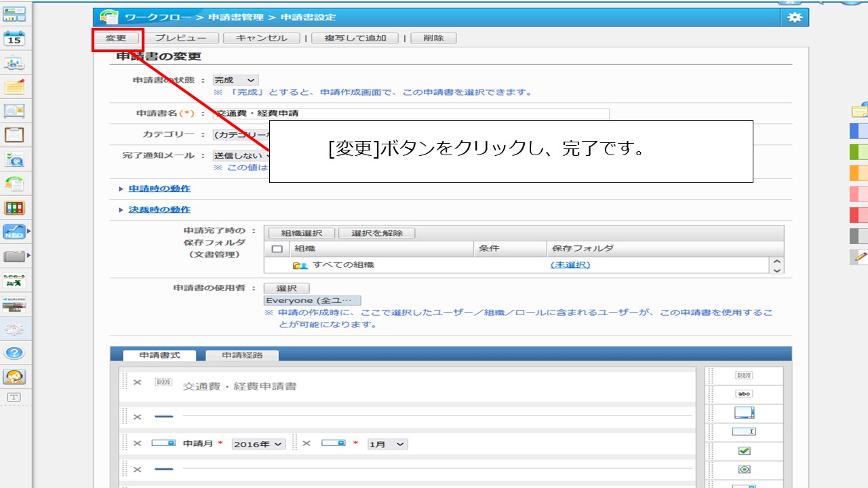Click the NEO chart icon in sidebar
The width and height of the screenshot is (868, 488).
pos(14,232)
